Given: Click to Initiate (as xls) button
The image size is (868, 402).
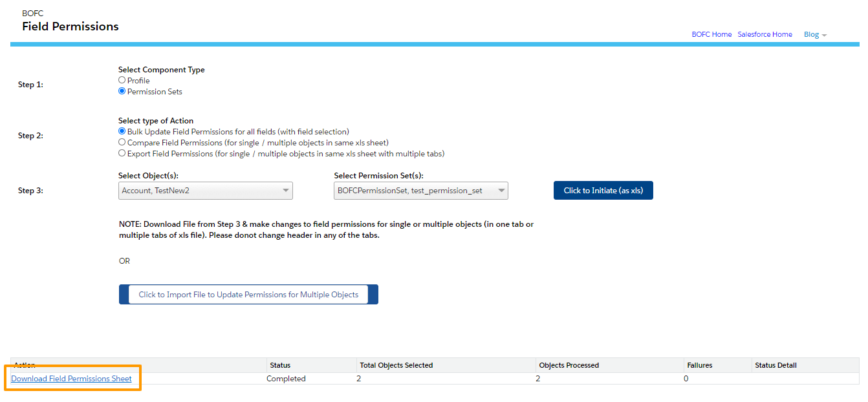Looking at the screenshot, I should pos(603,191).
